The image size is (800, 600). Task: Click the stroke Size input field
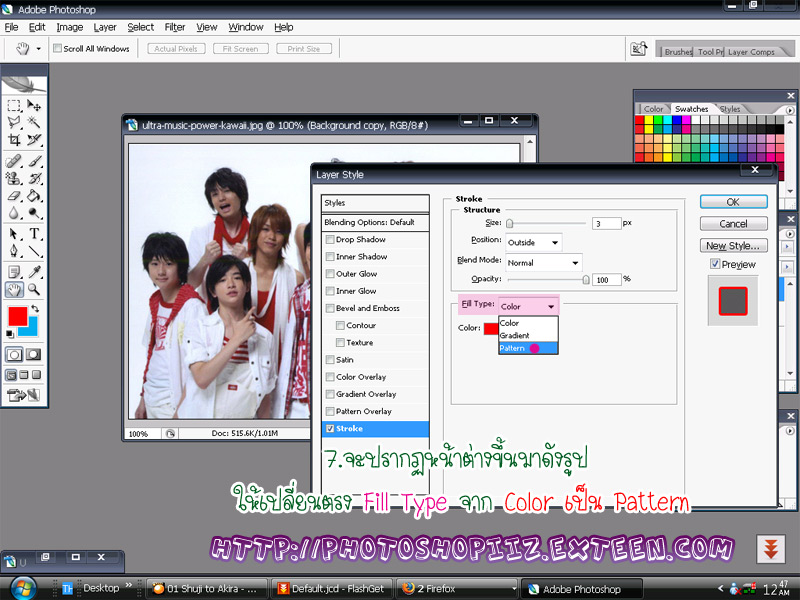click(606, 223)
